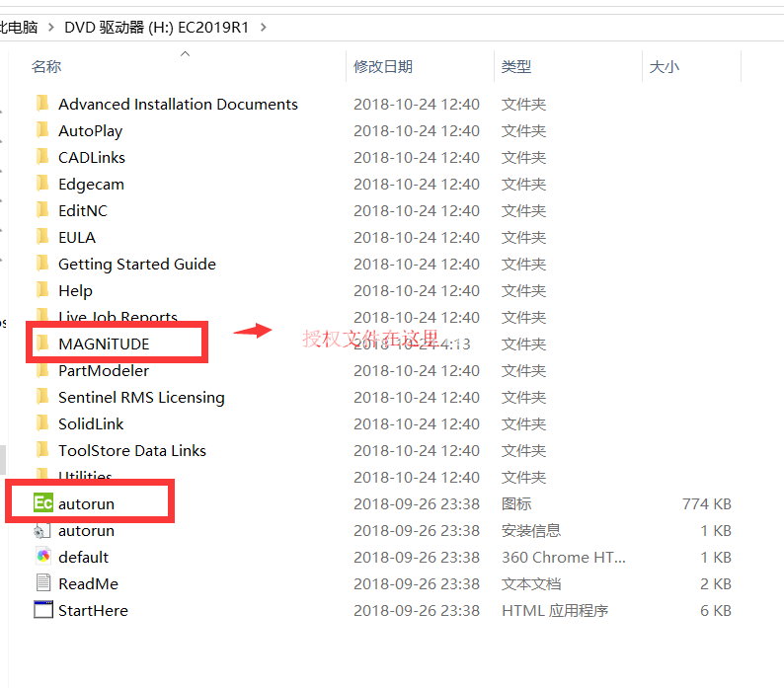Click the EULA folder icon
The height and width of the screenshot is (688, 784).
(x=43, y=237)
